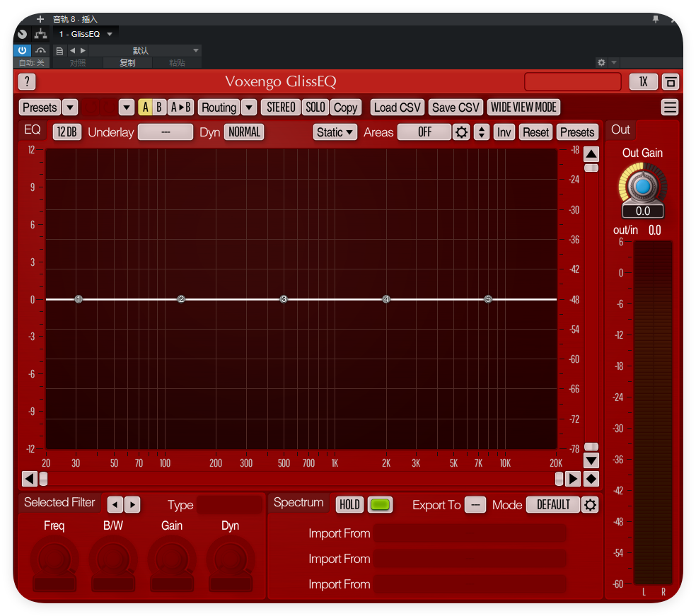Toggle WIDE VIEW MODE

coord(524,107)
